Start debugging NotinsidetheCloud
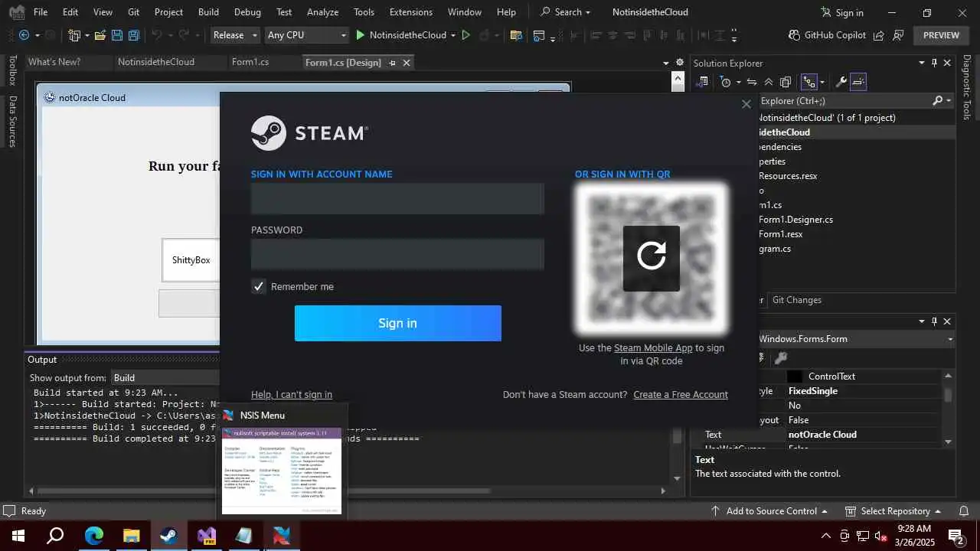 (401, 35)
